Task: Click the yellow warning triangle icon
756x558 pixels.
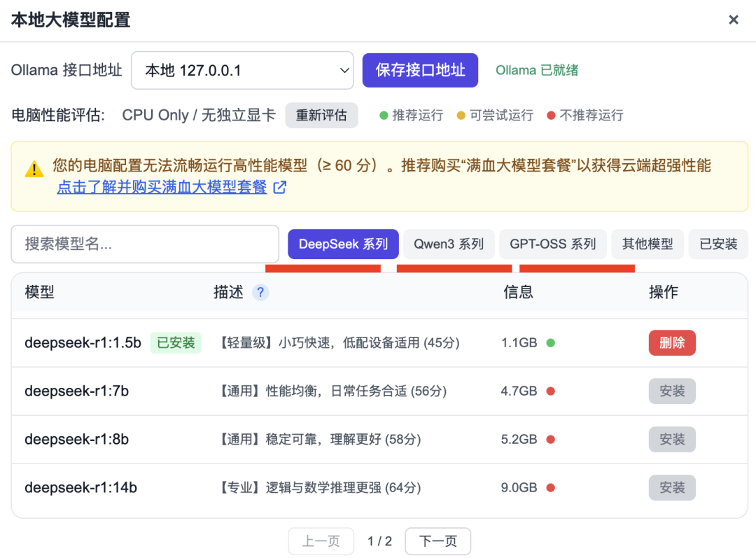Action: click(34, 169)
